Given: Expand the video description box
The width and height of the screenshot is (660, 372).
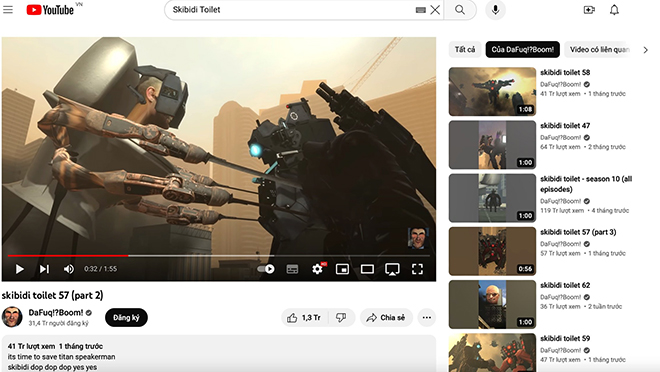Looking at the screenshot, I should (219, 353).
